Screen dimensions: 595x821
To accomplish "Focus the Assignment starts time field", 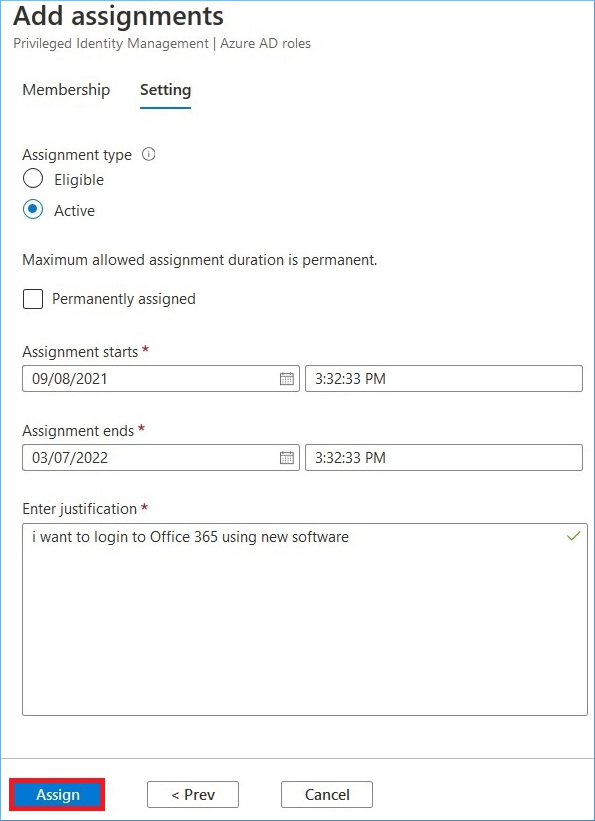I will [x=444, y=379].
